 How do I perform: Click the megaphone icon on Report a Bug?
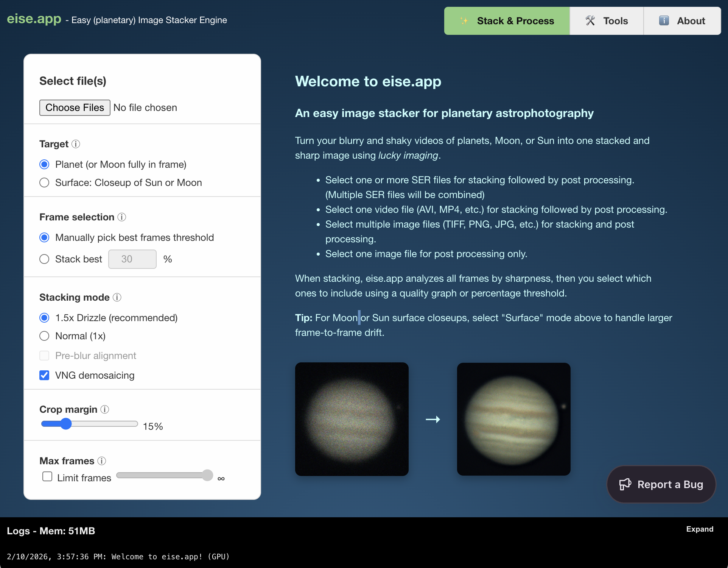tap(626, 484)
